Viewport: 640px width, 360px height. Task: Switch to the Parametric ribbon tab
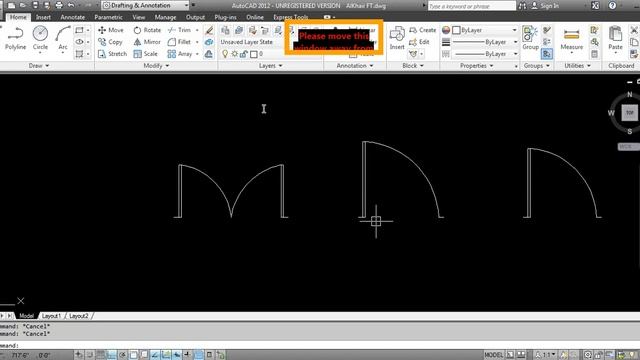pos(108,17)
